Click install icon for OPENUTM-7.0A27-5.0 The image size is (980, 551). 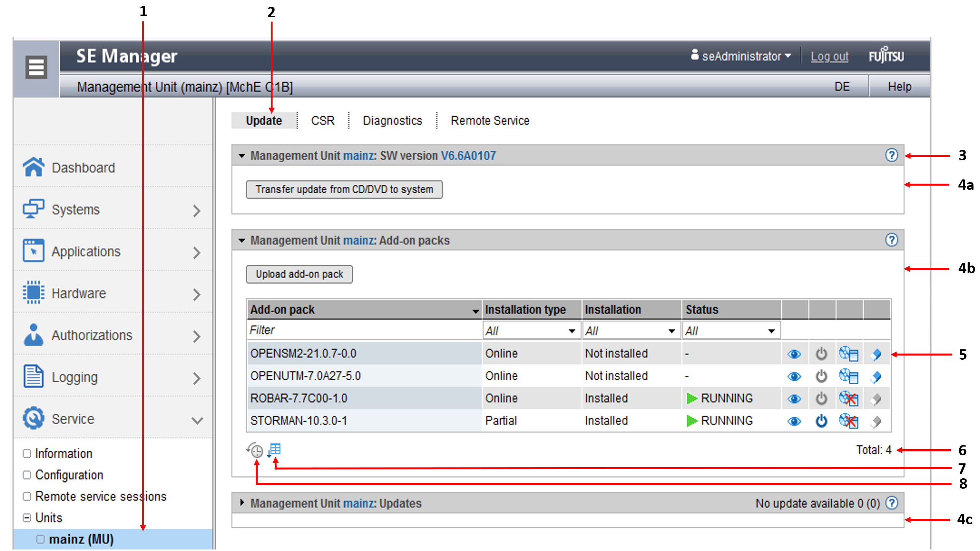(x=848, y=376)
